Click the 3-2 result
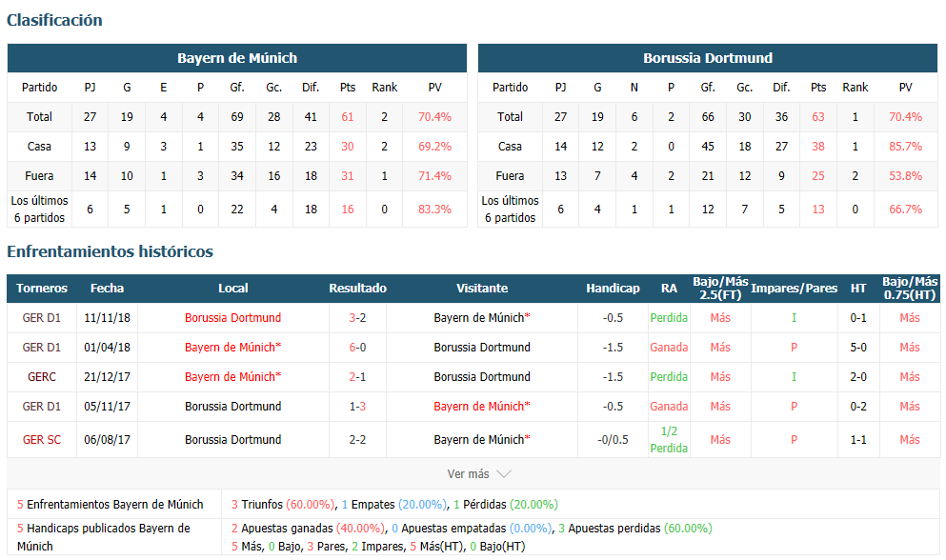 tap(357, 318)
